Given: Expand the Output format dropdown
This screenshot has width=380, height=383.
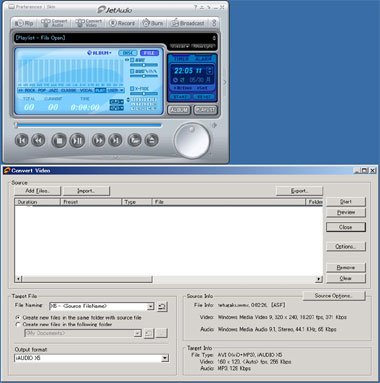Looking at the screenshot, I should [x=165, y=358].
